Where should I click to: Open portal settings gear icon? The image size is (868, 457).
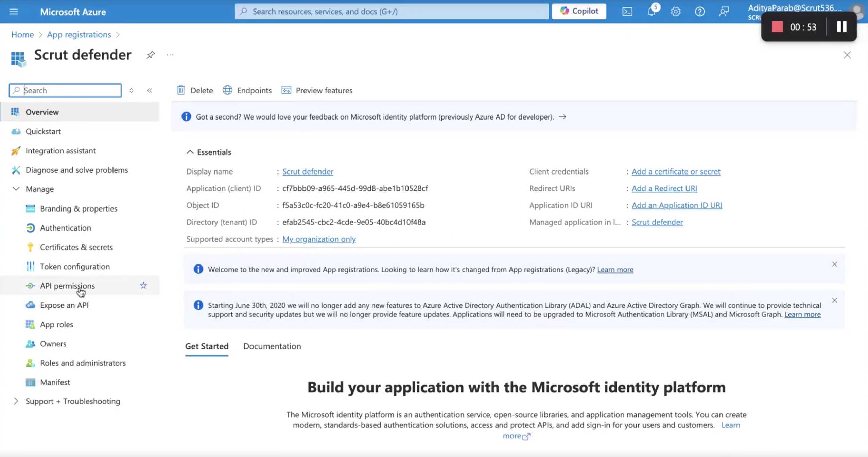click(675, 12)
